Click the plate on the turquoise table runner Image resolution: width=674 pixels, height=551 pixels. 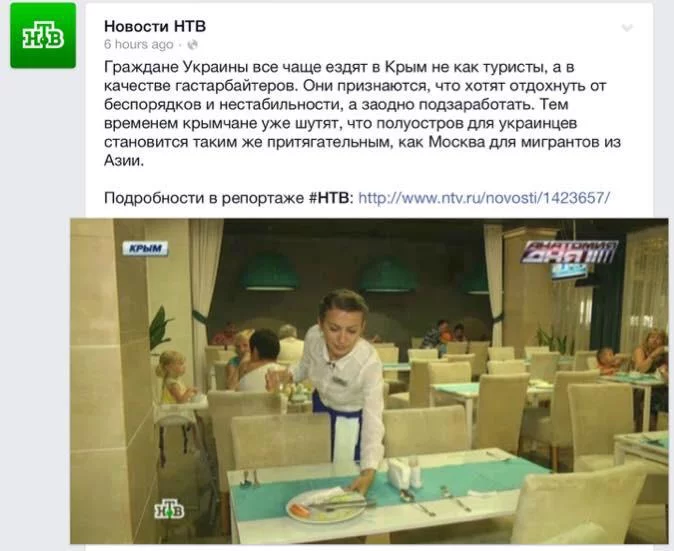(x=326, y=506)
